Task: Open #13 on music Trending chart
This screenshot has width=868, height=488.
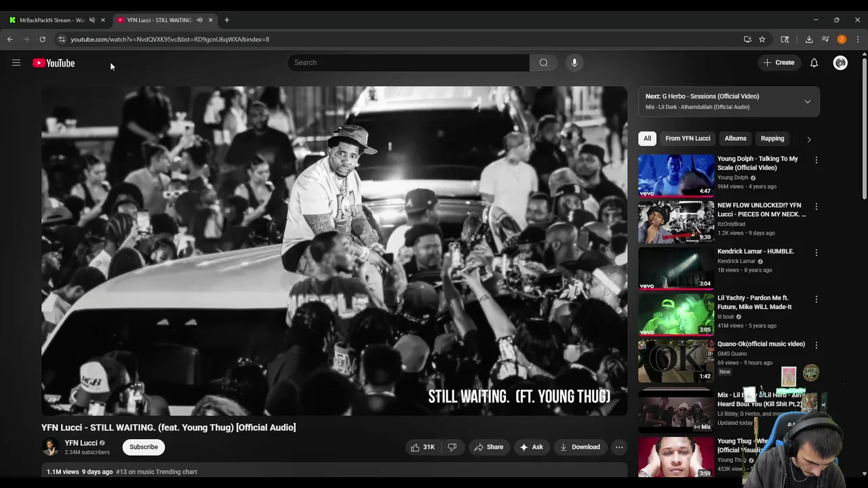Action: 157,472
